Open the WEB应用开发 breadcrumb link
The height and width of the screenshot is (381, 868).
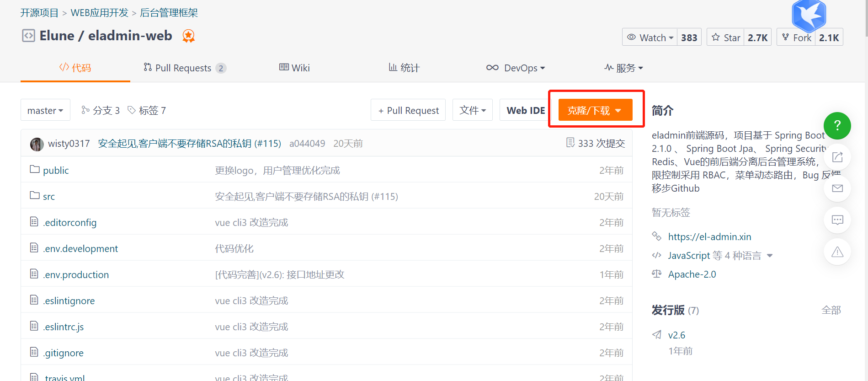pos(100,13)
